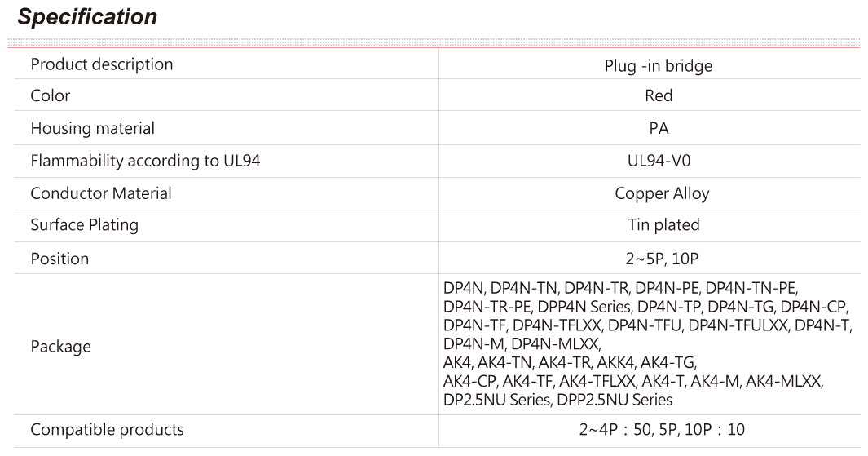This screenshot has height=456, width=868.
Task: Click the 'PA' housing material value
Action: click(x=659, y=129)
